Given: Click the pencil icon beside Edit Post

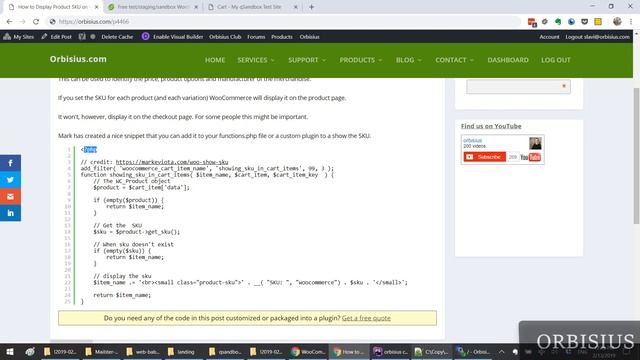Looking at the screenshot, I should point(44,36).
